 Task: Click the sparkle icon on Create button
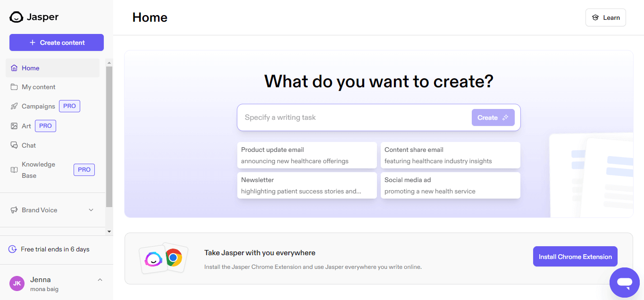[505, 117]
